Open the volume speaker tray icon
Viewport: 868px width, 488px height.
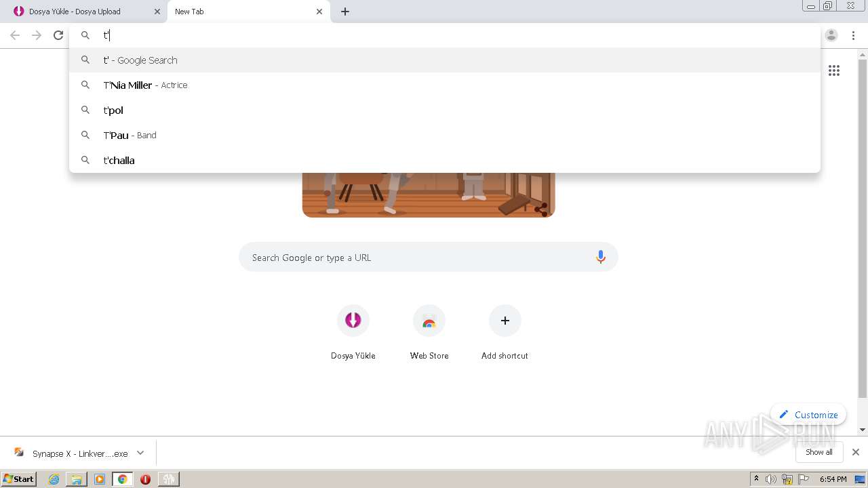pos(771,479)
